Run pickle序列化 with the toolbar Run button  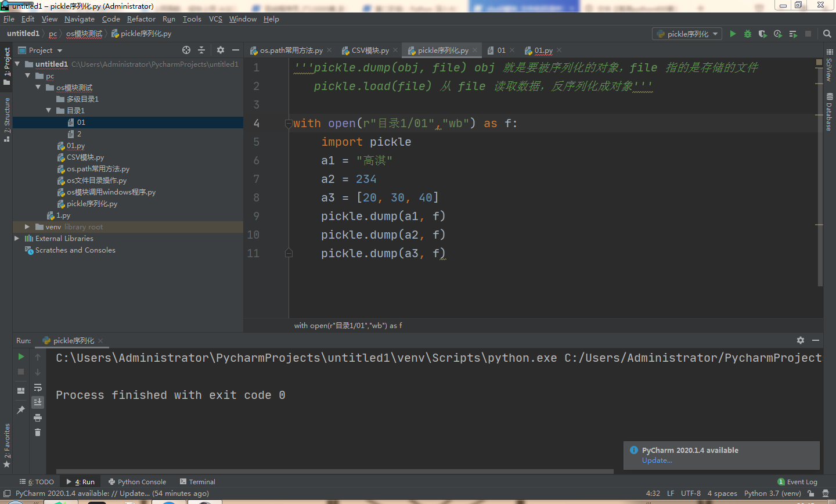pyautogui.click(x=733, y=34)
